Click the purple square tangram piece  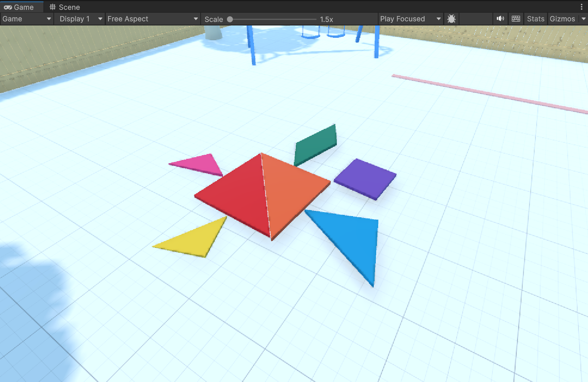[365, 178]
